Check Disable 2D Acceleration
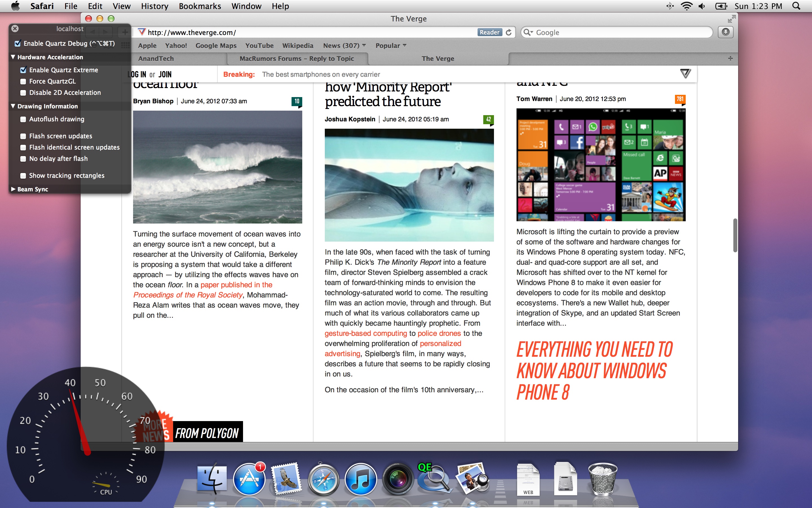Screen dimensions: 812x508 [23, 92]
